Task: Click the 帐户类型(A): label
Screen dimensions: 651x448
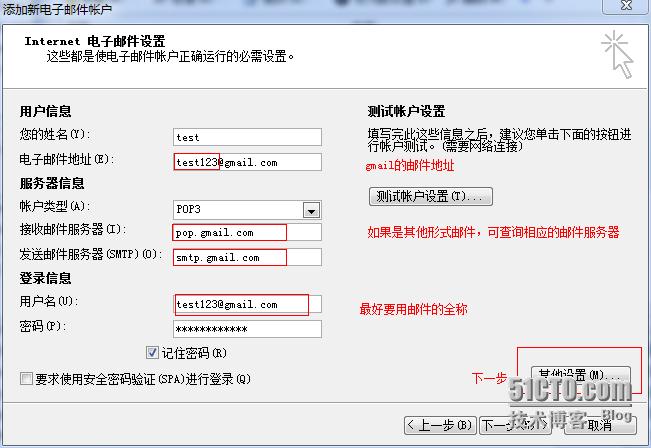Action: click(55, 206)
